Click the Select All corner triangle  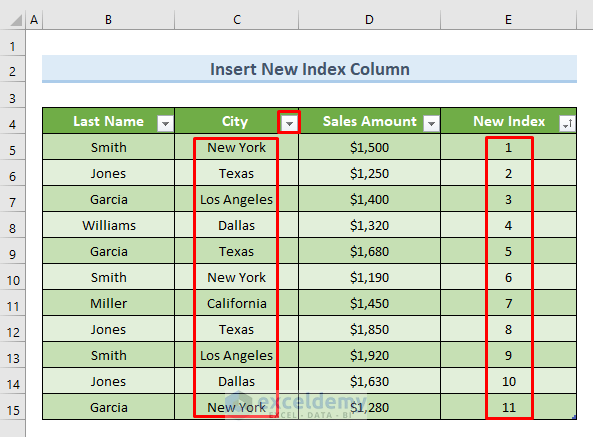[16, 20]
